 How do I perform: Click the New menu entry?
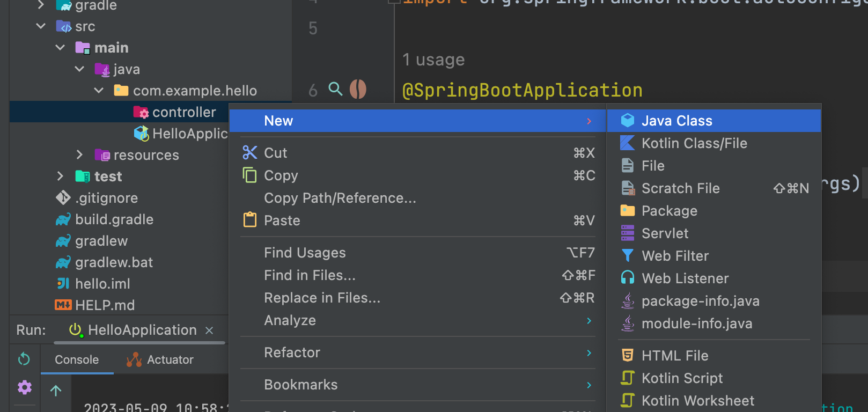(x=418, y=121)
